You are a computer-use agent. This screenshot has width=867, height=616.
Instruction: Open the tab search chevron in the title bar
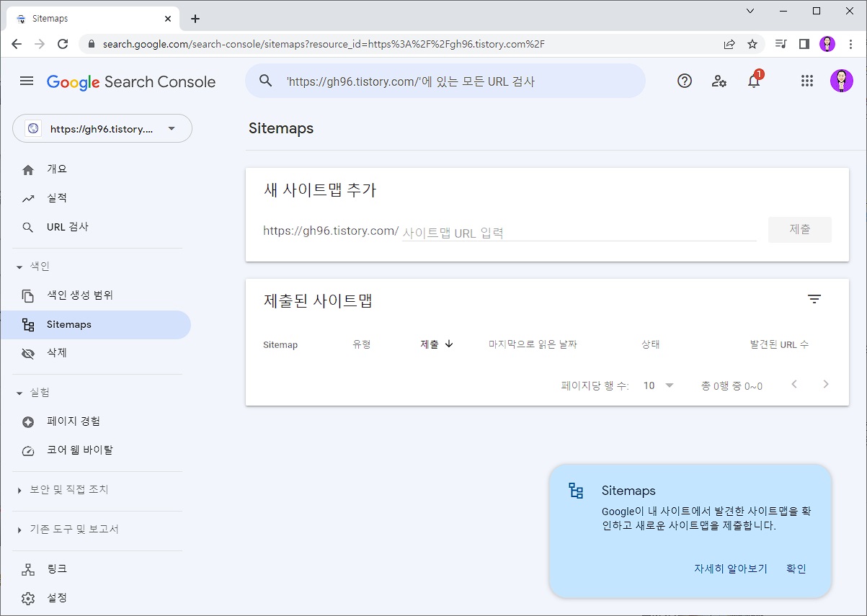coord(750,11)
